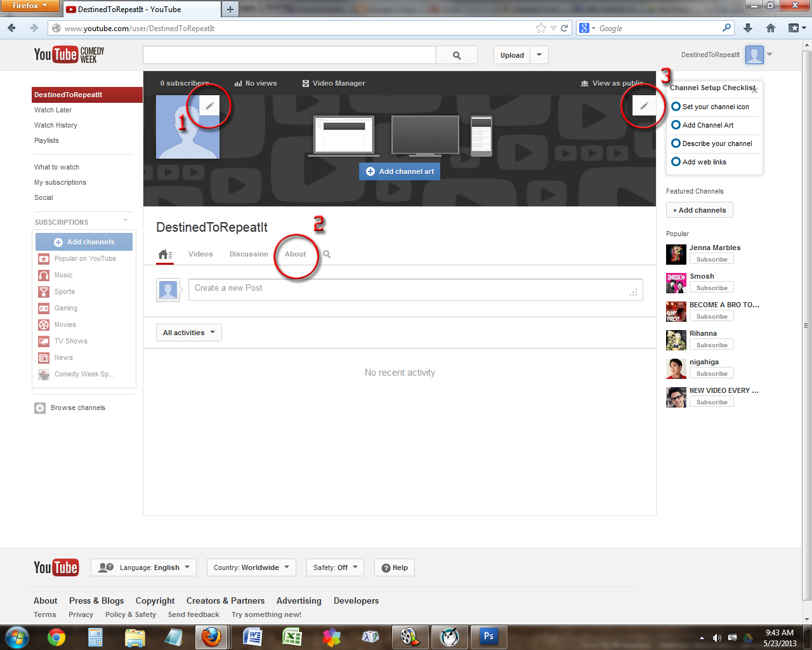
Task: Open the Country: Worldwide dropdown
Action: [251, 567]
